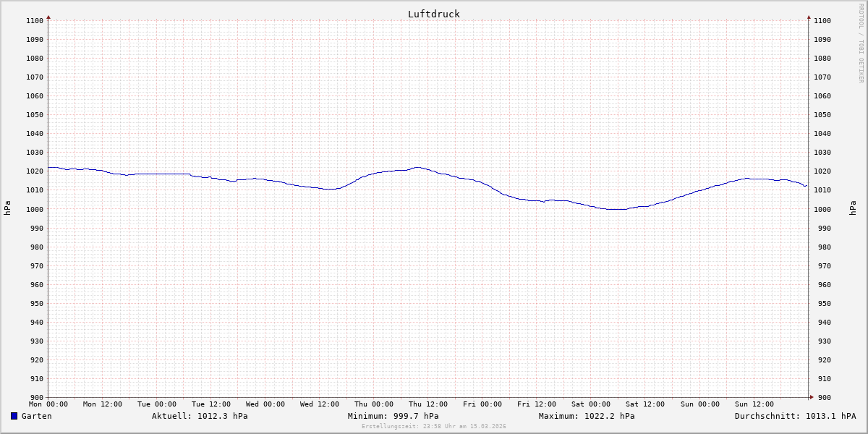The width and height of the screenshot is (868, 434).
Task: Click the Durchschnitt 1013.1 hPa value
Action: click(795, 416)
